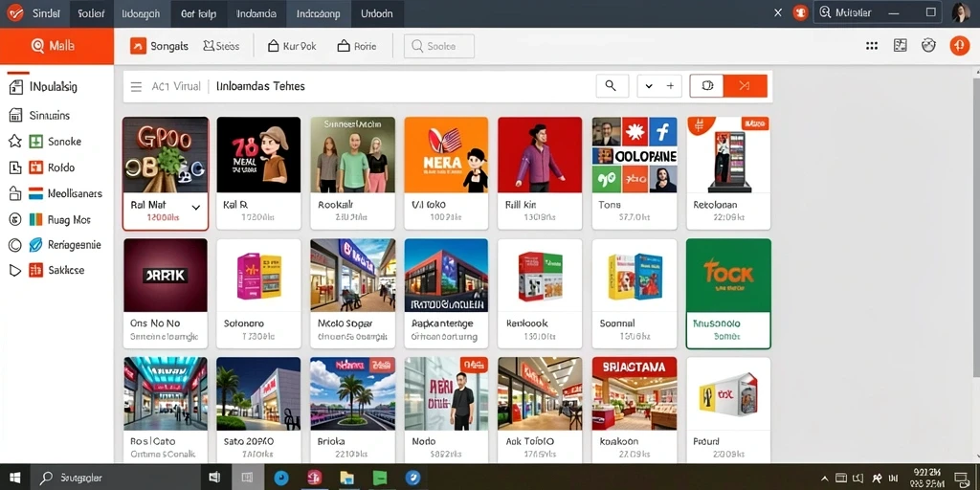Open the red app on the taskbar
Image resolution: width=980 pixels, height=490 pixels.
(314, 479)
